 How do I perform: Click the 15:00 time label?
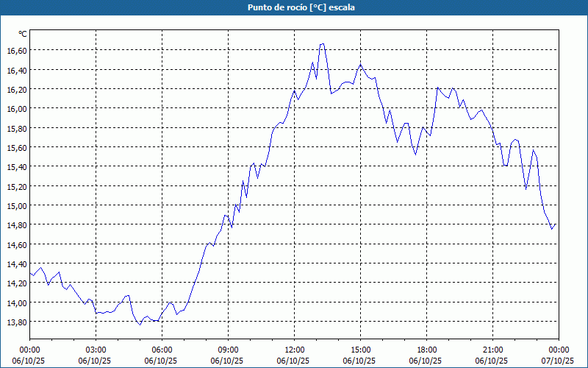point(360,350)
